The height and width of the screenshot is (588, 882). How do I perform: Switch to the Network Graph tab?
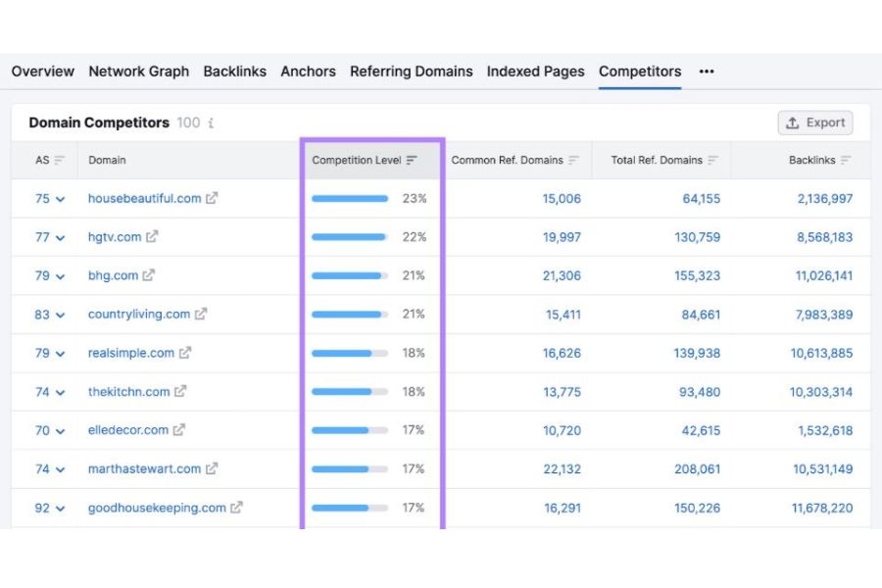pos(139,72)
